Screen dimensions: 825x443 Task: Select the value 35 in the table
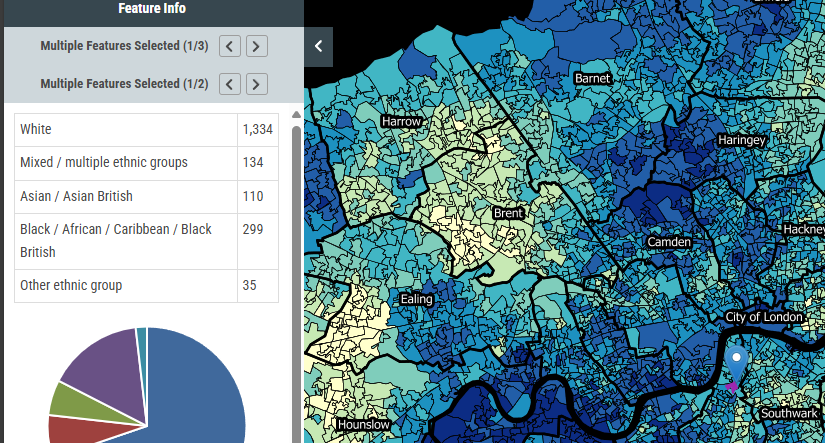click(249, 286)
